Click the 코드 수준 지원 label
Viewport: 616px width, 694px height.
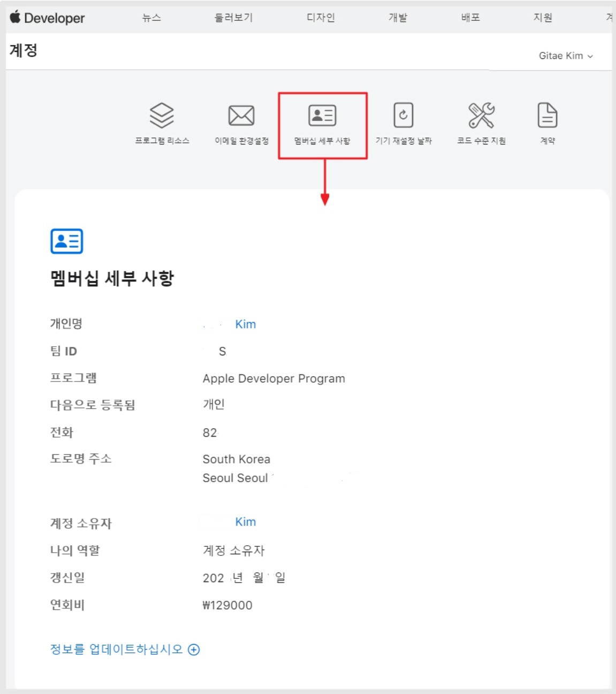481,141
